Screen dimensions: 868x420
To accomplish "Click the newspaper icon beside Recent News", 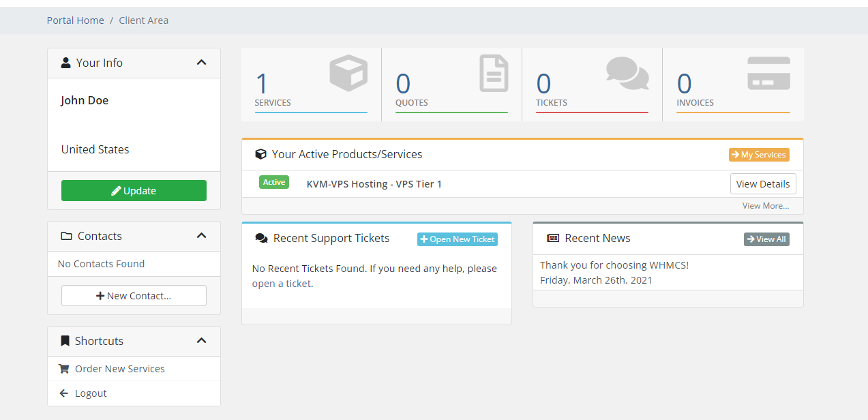I will 553,239.
